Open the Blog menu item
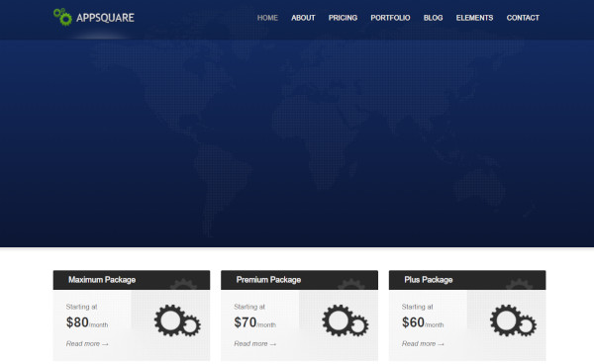Screen dimensions: 594x364 click(433, 18)
